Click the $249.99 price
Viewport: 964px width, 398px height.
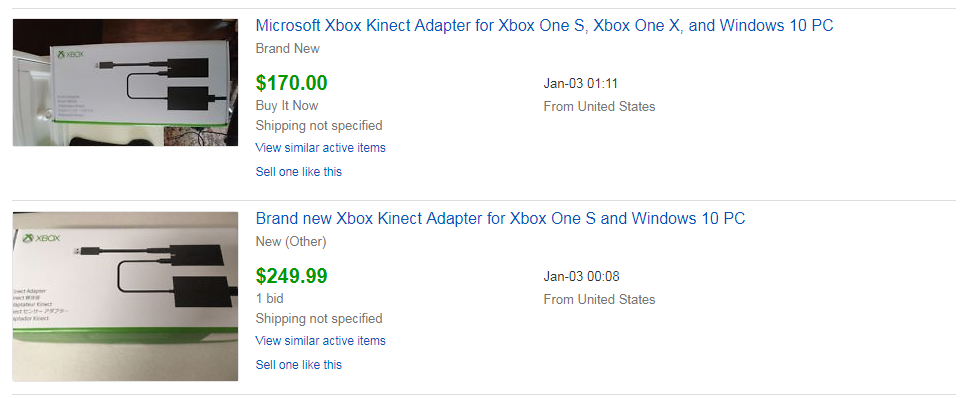point(291,276)
